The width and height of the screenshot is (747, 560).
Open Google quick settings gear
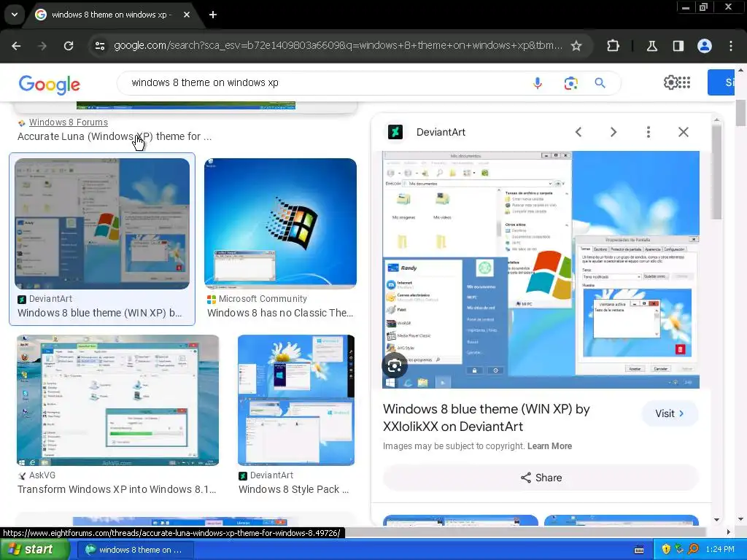pos(670,82)
